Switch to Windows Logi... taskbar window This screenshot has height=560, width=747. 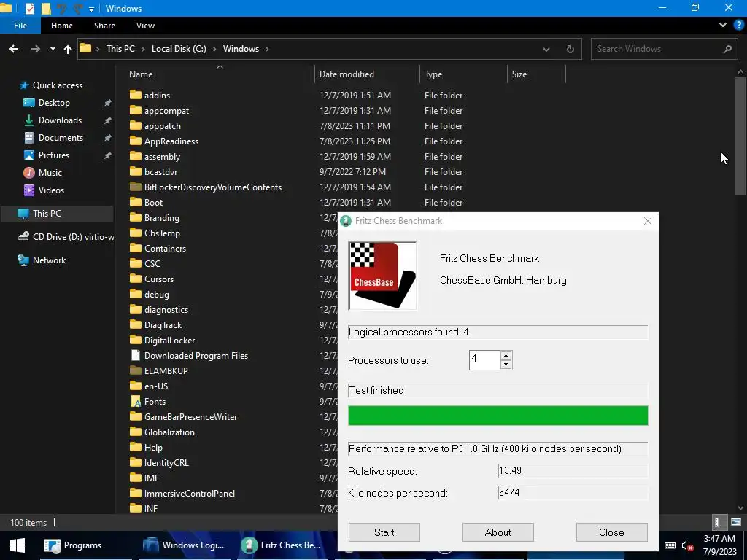click(x=184, y=545)
